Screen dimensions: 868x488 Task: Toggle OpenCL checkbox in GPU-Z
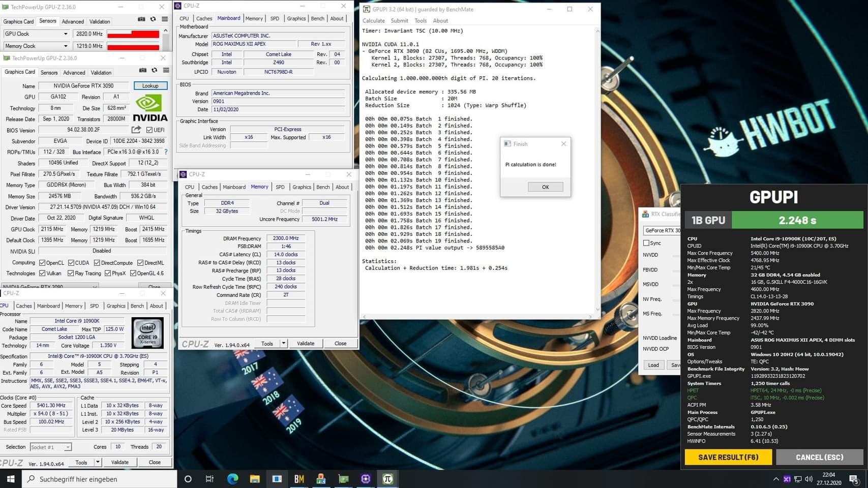(x=42, y=263)
